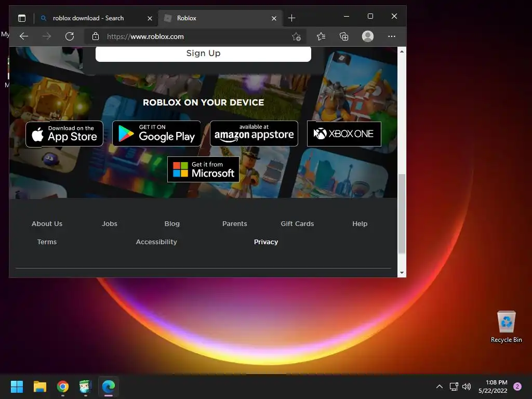The height and width of the screenshot is (399, 532).
Task: Open the Get it on Google Play badge
Action: 156,134
